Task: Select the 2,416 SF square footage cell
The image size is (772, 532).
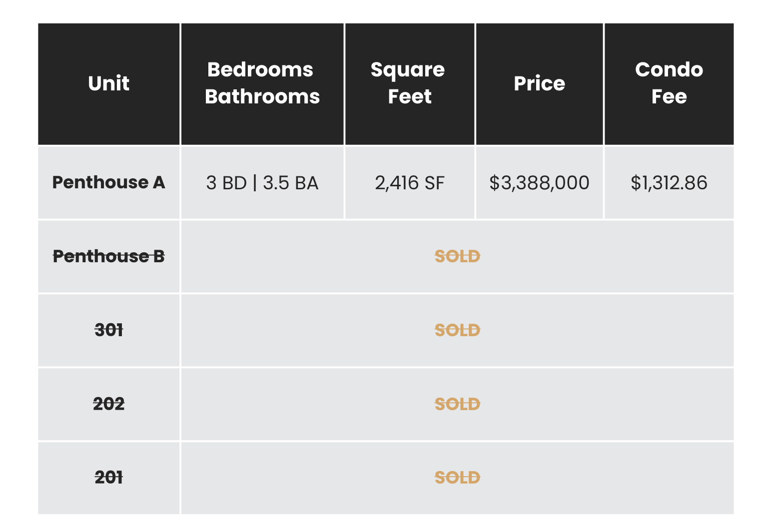Action: (x=409, y=183)
